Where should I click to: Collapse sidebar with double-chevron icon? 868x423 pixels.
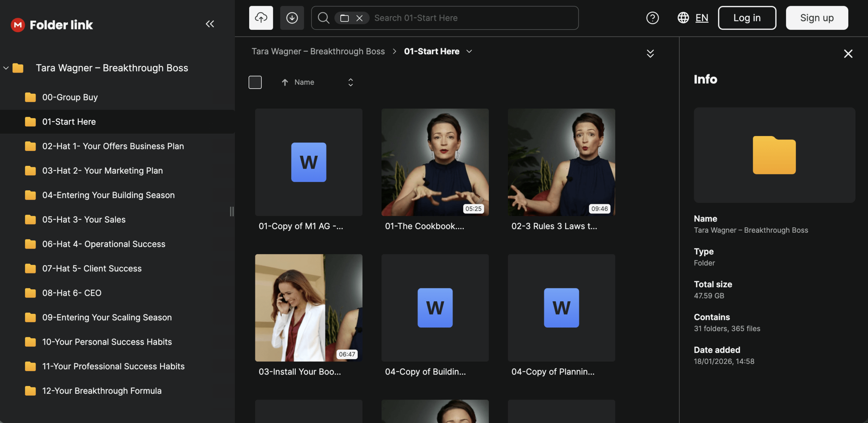click(210, 24)
